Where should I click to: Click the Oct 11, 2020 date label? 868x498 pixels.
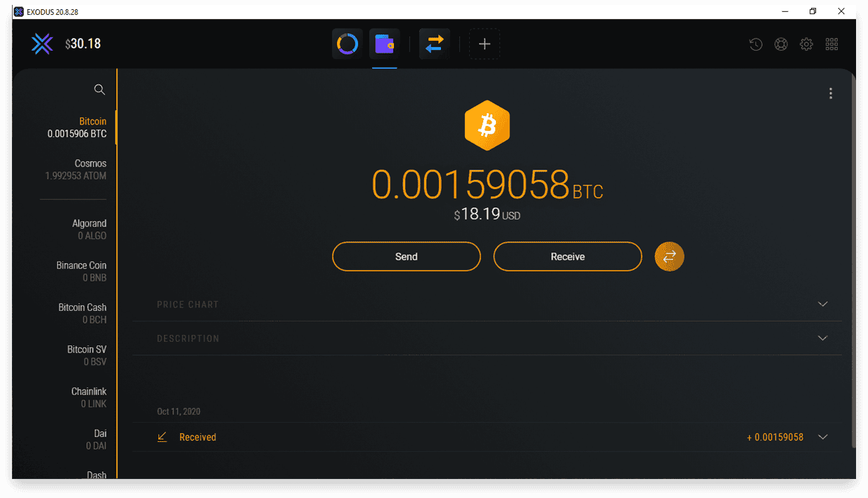coord(179,411)
